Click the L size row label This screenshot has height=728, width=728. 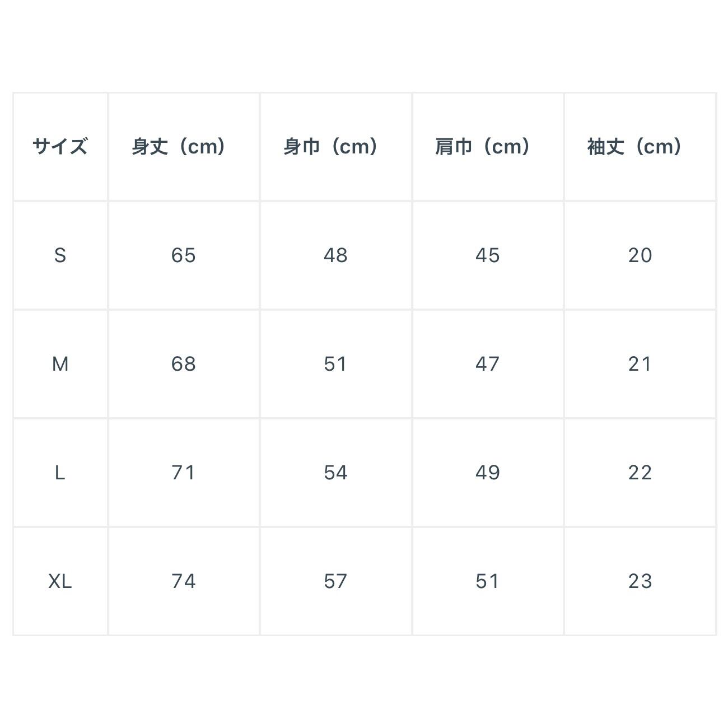[x=60, y=473]
